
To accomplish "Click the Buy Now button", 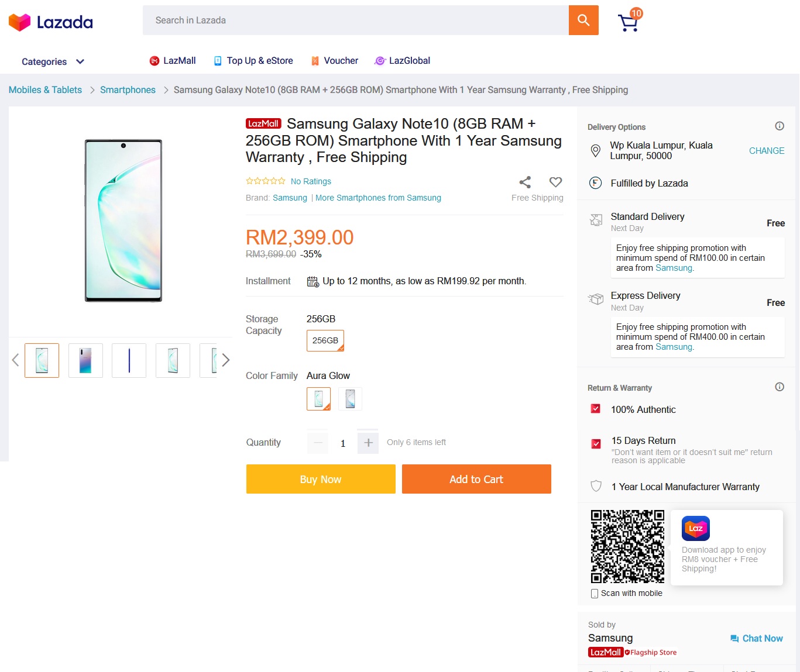I will pyautogui.click(x=321, y=479).
